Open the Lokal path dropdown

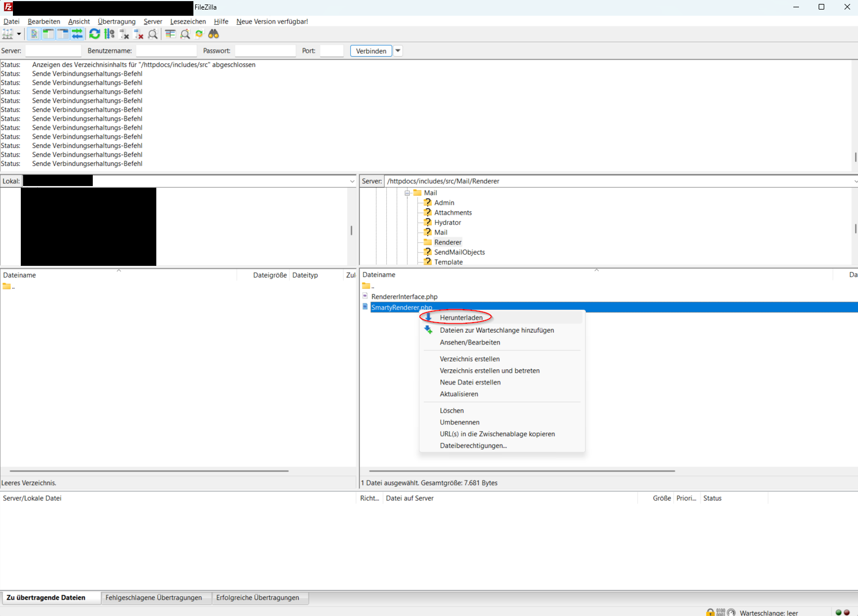[352, 181]
